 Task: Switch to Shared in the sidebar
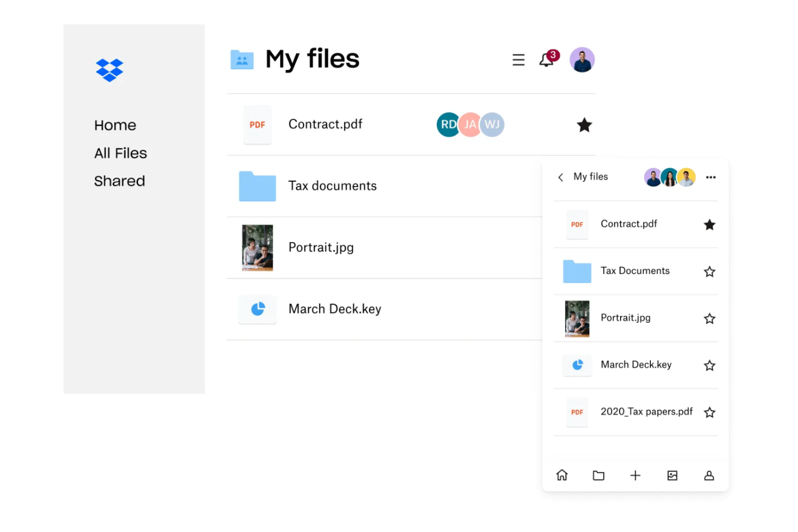point(119,181)
